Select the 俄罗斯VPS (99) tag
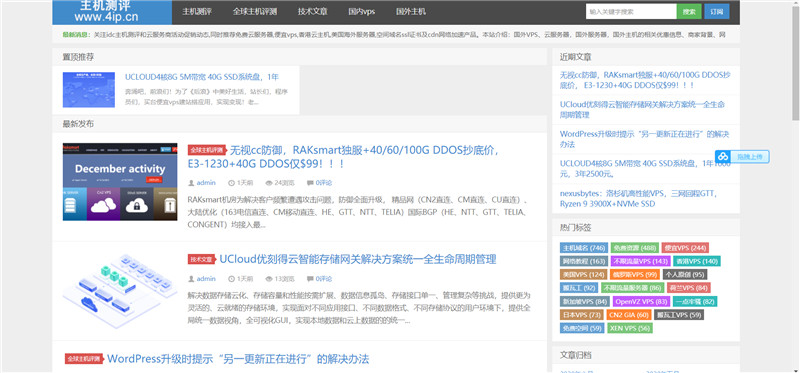800x373 pixels. tap(635, 275)
